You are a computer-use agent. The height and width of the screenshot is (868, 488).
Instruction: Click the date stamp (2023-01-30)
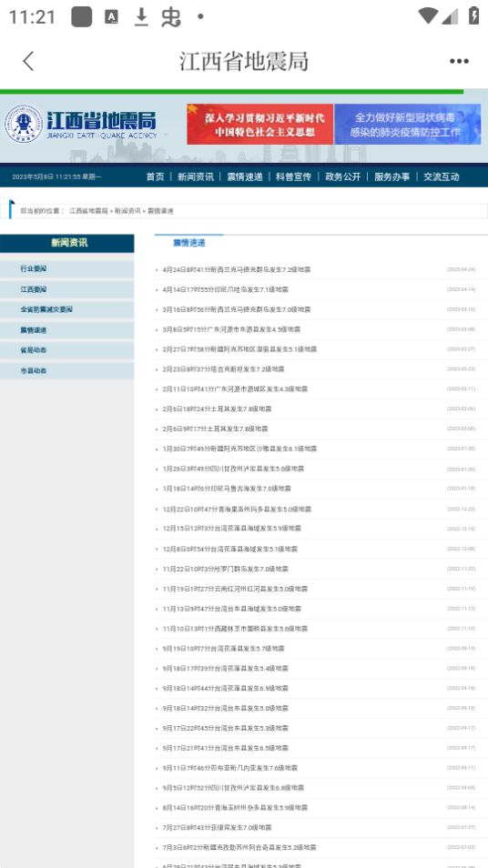pyautogui.click(x=461, y=449)
